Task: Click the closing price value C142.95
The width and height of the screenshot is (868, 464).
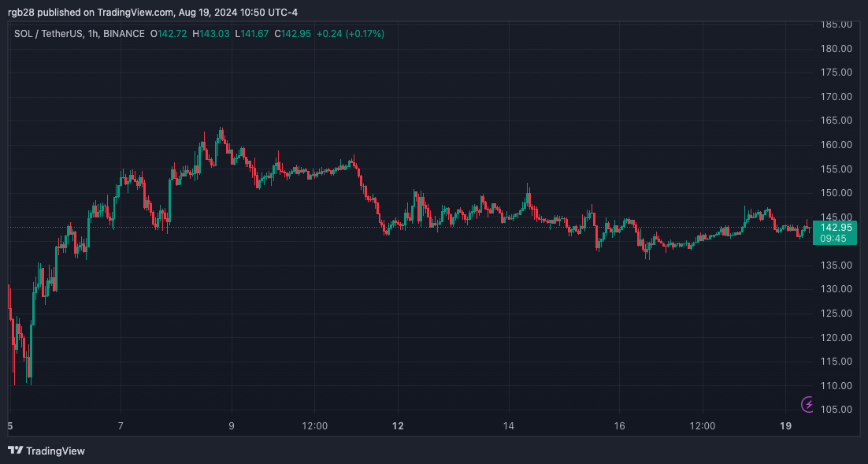Action: (x=292, y=34)
